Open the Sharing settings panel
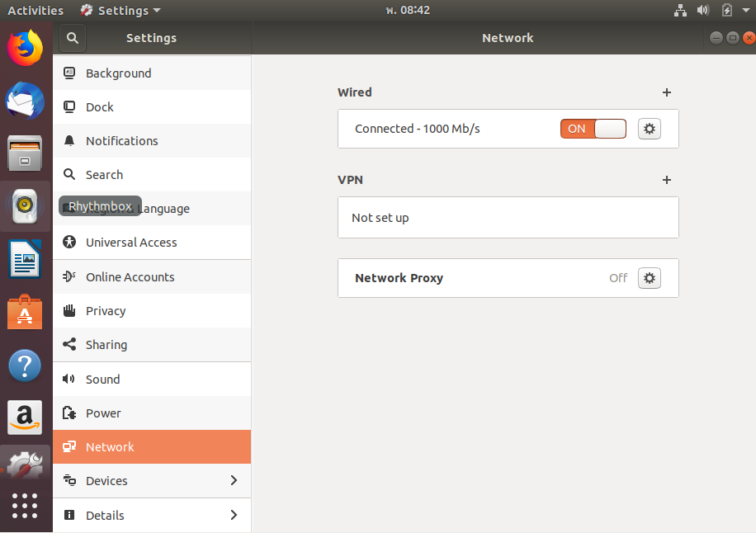The height and width of the screenshot is (533, 756). pyautogui.click(x=106, y=344)
